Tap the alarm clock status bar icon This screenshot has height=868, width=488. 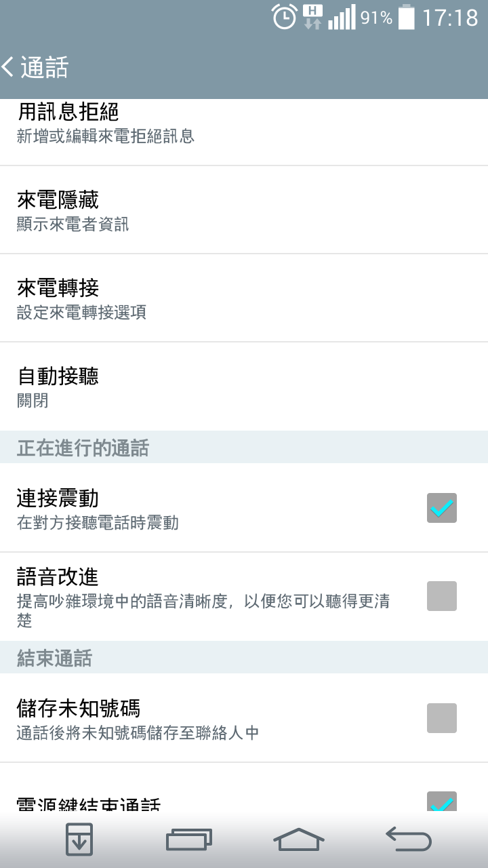(285, 17)
